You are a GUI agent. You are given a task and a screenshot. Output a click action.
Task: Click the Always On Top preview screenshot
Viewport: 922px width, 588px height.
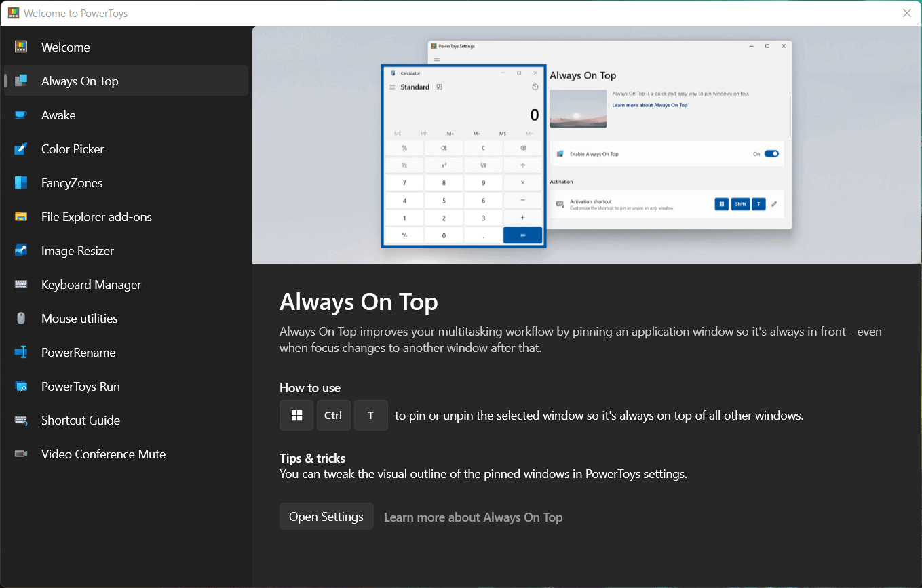(x=587, y=144)
